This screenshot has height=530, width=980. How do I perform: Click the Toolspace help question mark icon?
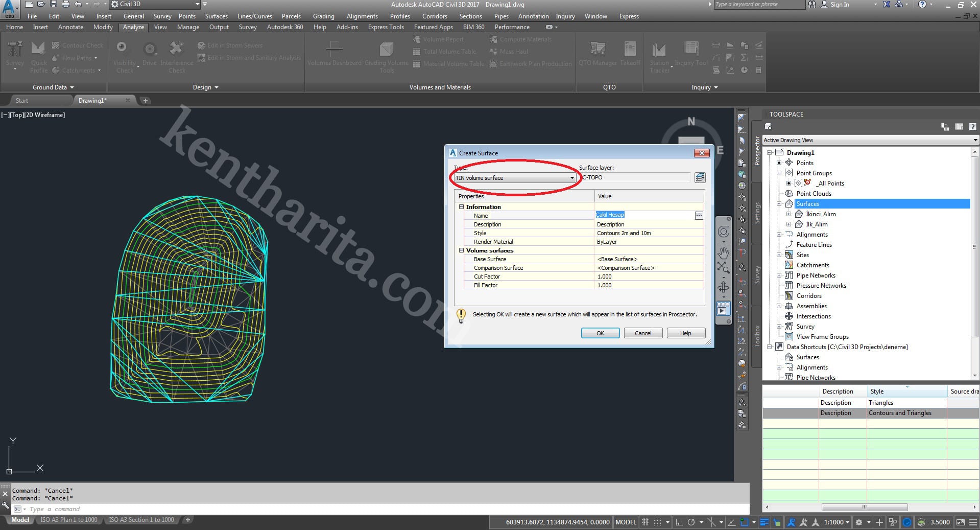pos(972,127)
